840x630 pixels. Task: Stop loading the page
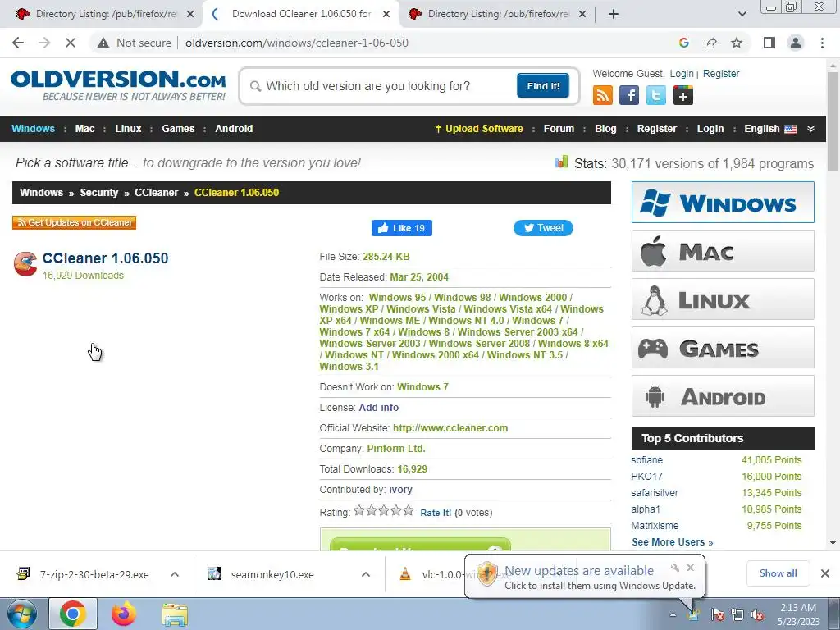click(71, 43)
